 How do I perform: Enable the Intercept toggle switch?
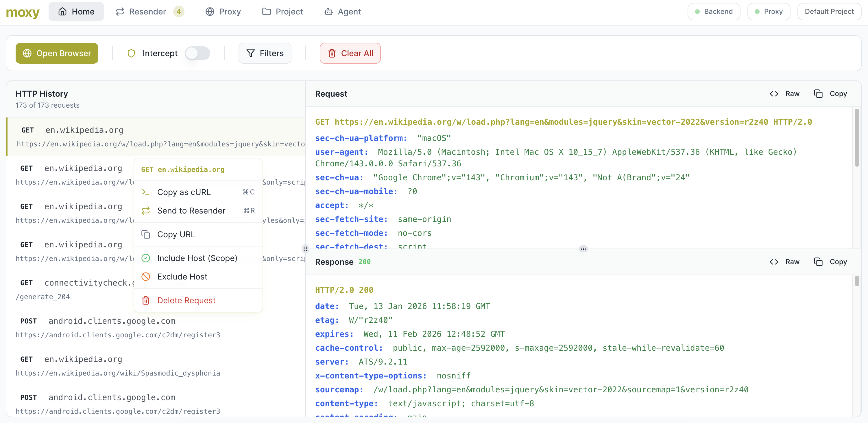(198, 53)
